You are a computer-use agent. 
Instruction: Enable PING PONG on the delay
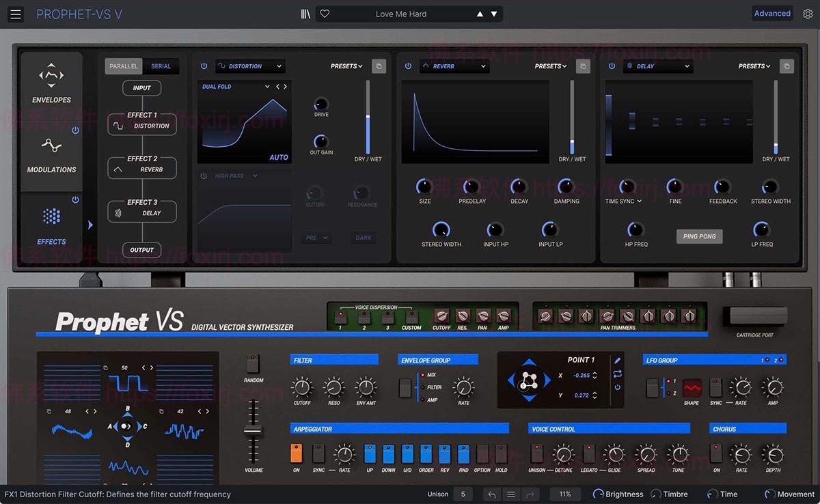(x=699, y=236)
